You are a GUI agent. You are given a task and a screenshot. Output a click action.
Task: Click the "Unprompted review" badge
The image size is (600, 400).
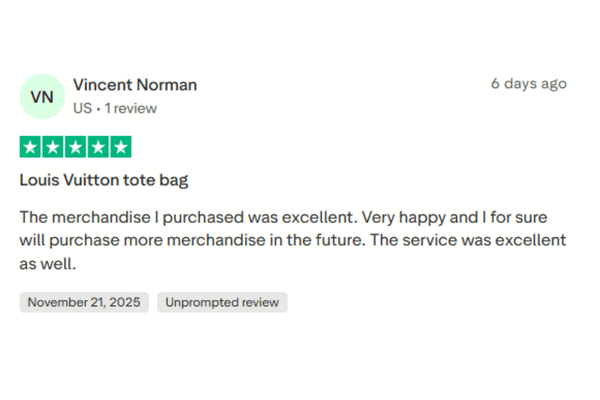pyautogui.click(x=222, y=302)
